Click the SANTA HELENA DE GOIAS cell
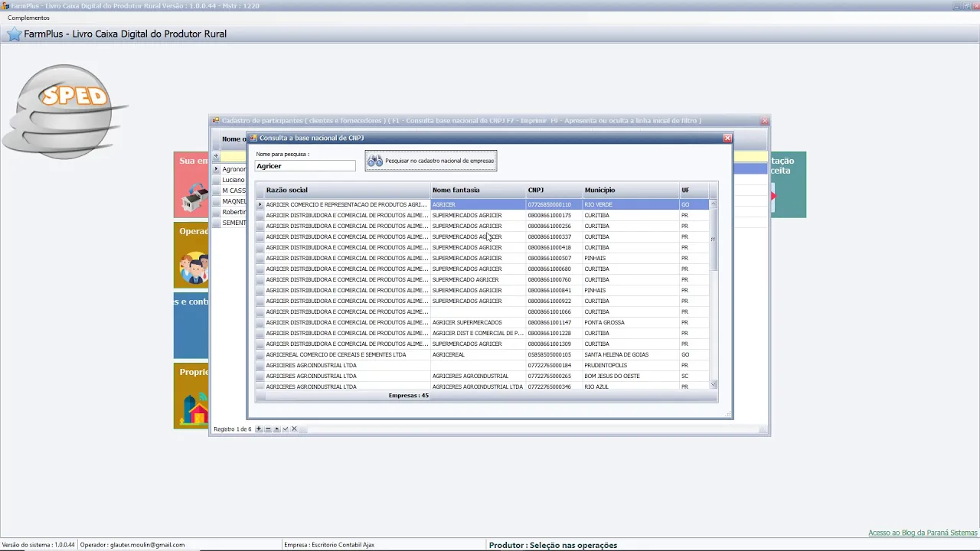Image resolution: width=980 pixels, height=551 pixels. tap(631, 354)
